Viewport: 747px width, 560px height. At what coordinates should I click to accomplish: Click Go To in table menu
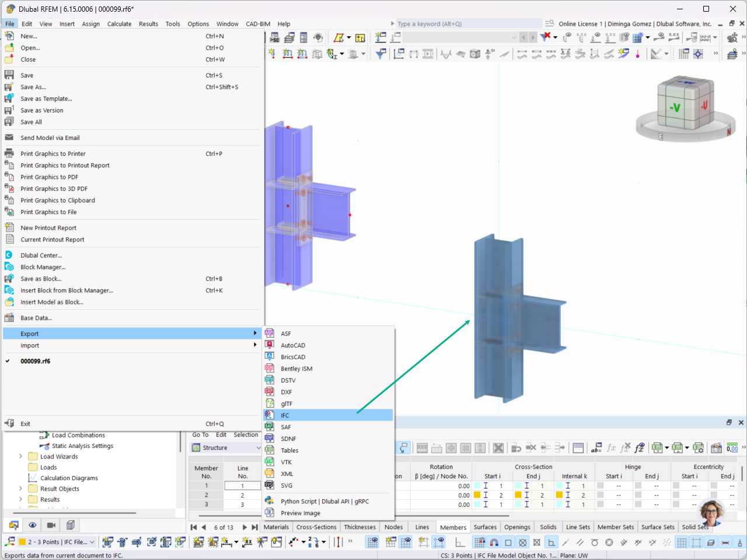[200, 435]
